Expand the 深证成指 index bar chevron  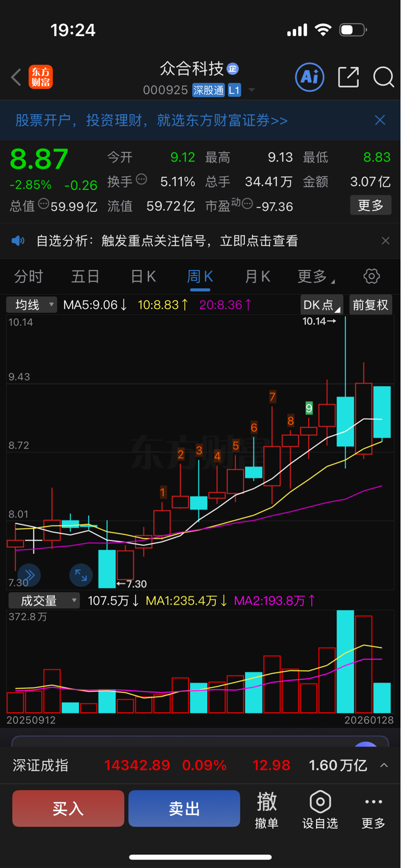[384, 765]
